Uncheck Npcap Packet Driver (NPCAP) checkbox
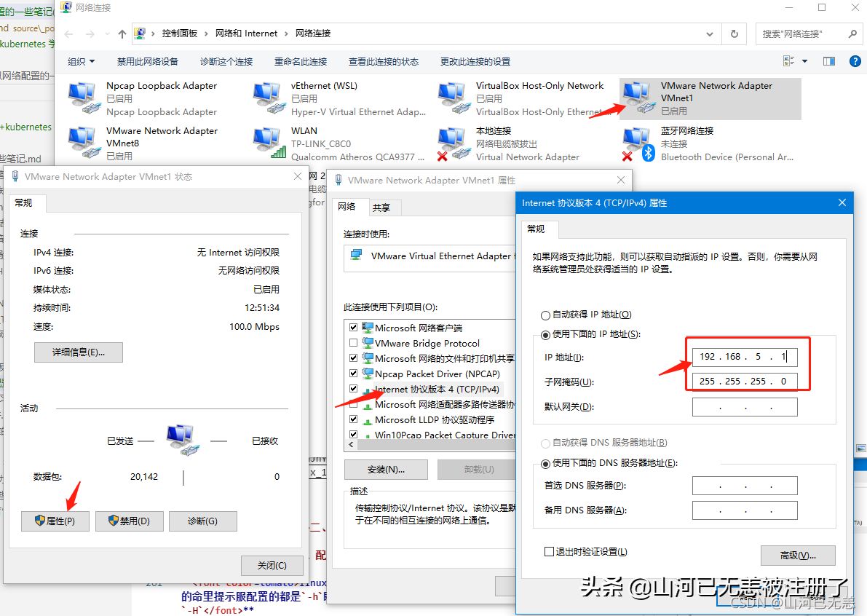 tap(353, 374)
